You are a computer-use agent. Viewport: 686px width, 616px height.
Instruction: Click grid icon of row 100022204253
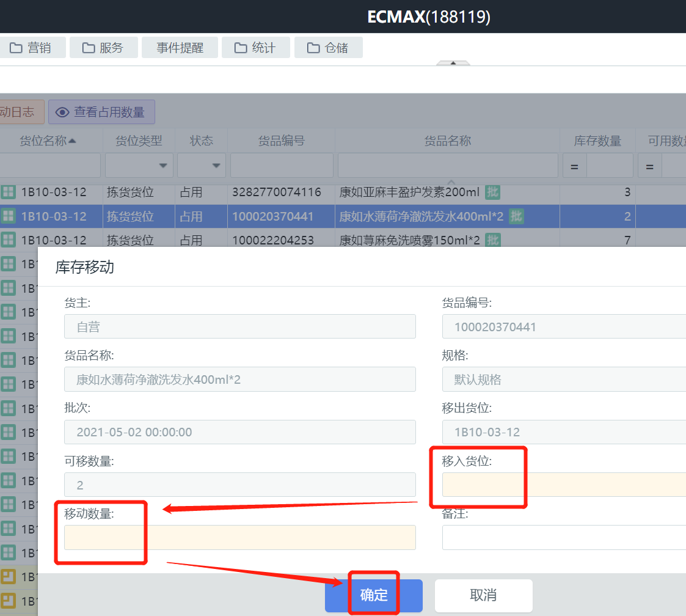tap(8, 240)
